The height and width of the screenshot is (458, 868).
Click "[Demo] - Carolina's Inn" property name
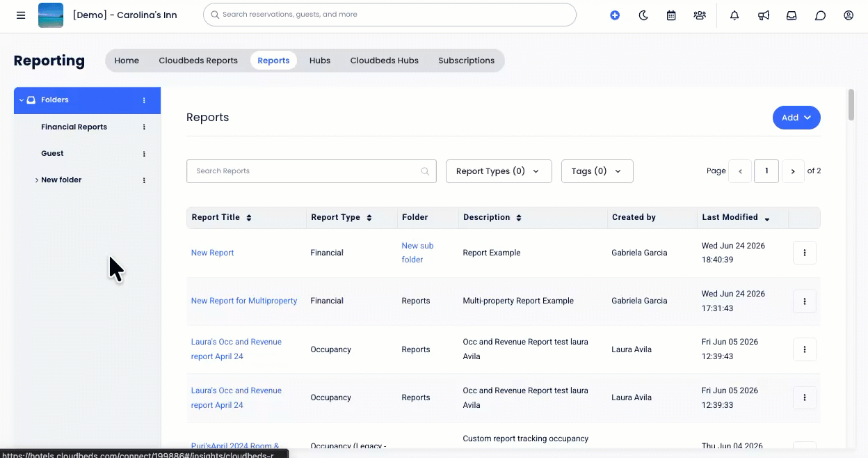[x=125, y=15]
